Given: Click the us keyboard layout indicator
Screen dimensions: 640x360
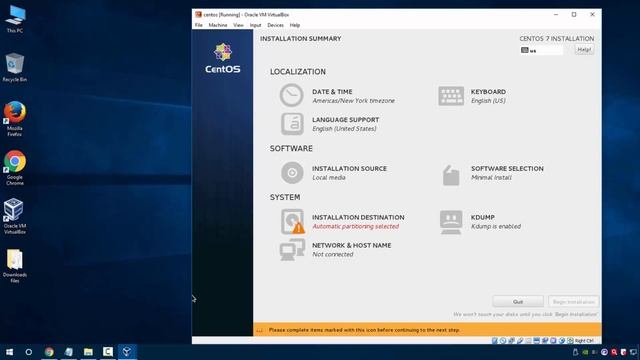Looking at the screenshot, I should point(541,50).
